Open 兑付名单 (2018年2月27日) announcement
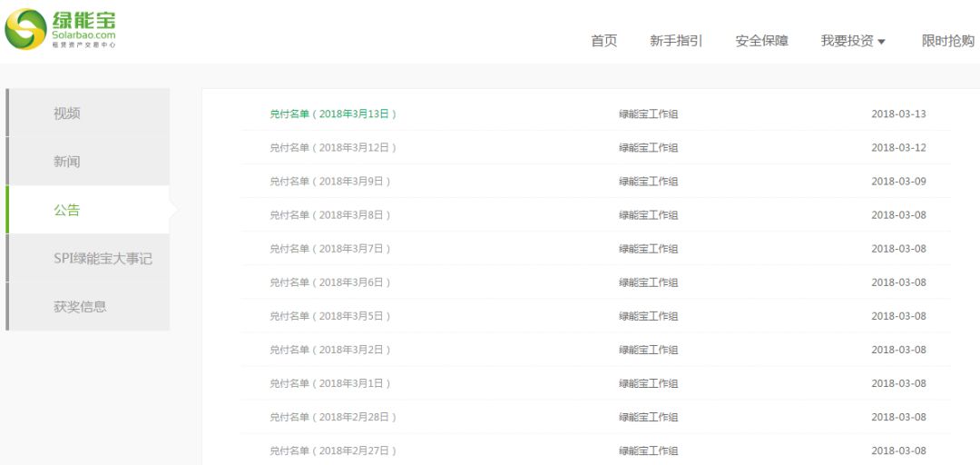 333,450
